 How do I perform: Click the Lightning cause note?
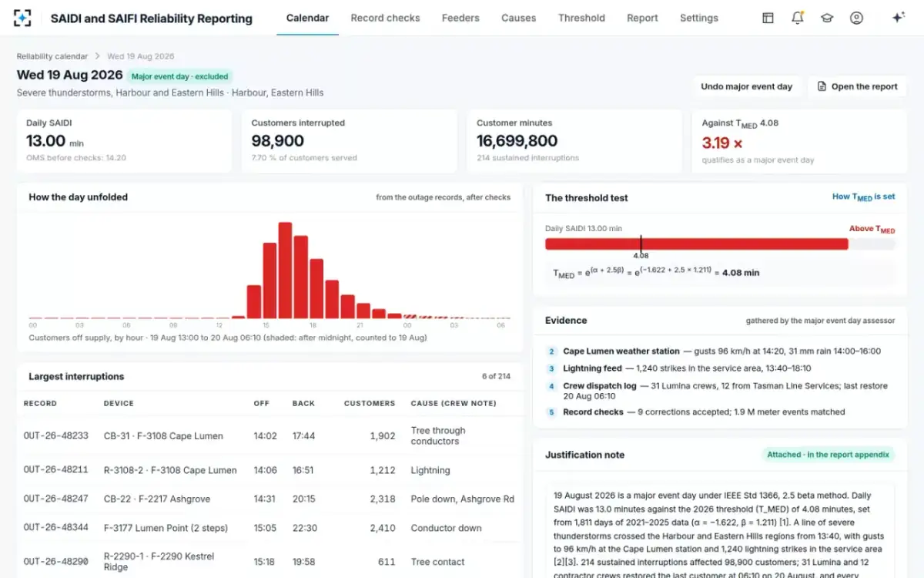point(430,470)
